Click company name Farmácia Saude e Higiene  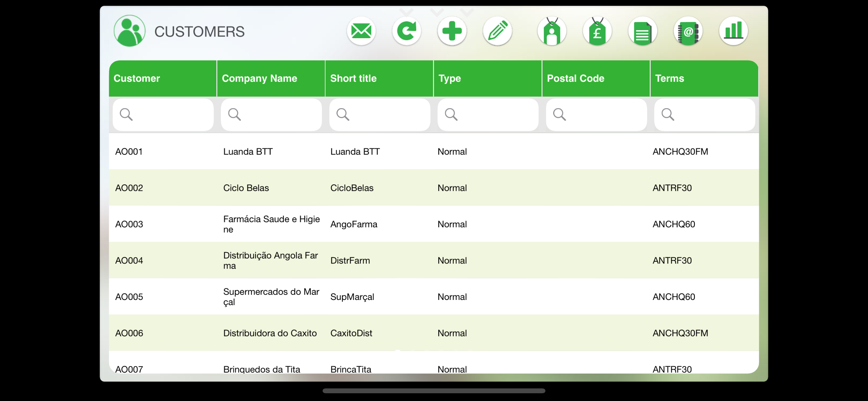pyautogui.click(x=271, y=224)
